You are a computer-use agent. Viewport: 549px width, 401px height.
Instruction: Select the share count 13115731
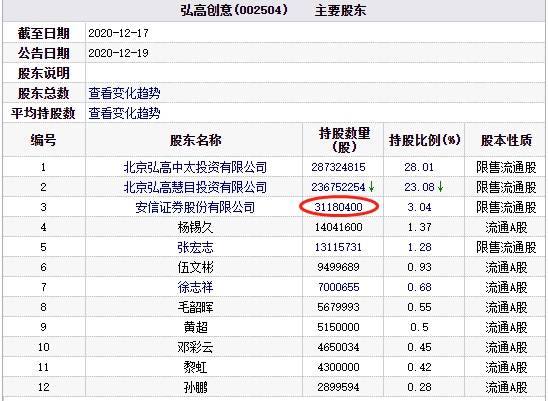[338, 247]
